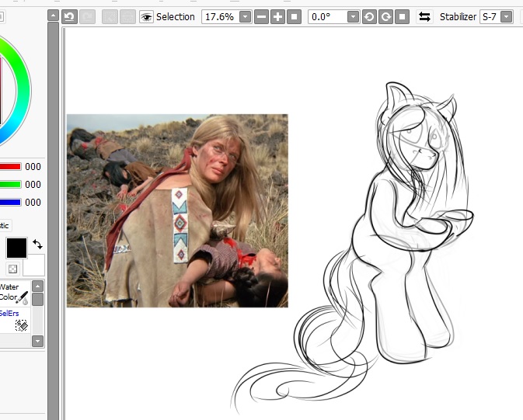Screen dimensions: 523x420
Task: Swap foreground and background colors
Action: click(x=38, y=245)
